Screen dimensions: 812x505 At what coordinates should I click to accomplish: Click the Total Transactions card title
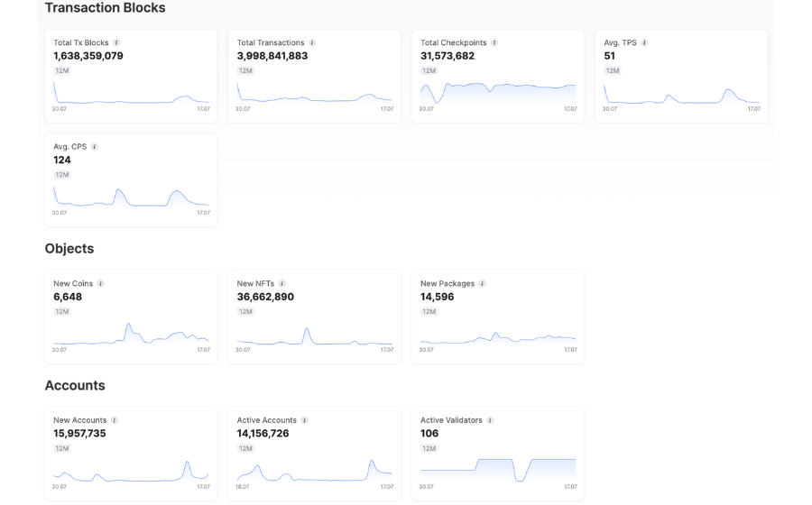point(271,43)
